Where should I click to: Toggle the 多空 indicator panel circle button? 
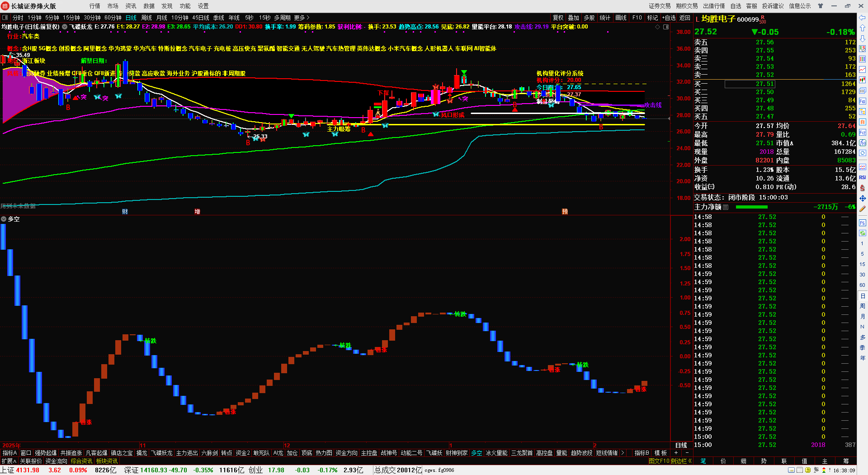point(4,219)
